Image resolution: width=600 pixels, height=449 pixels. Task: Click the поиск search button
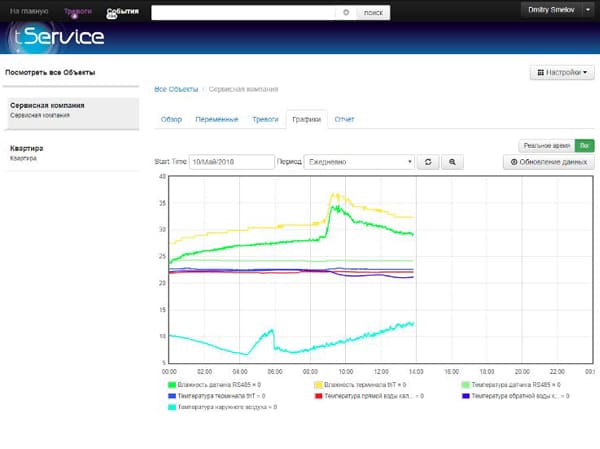[x=373, y=13]
